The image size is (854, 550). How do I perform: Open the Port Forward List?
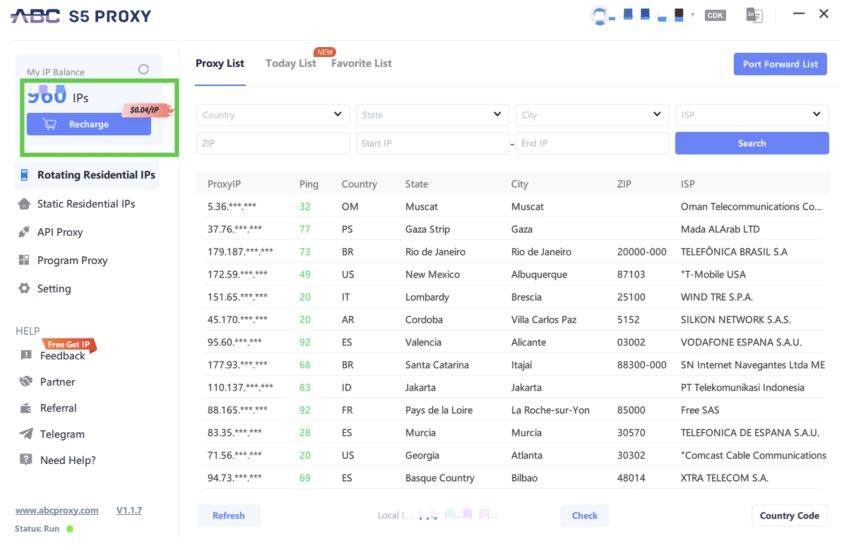(x=780, y=64)
